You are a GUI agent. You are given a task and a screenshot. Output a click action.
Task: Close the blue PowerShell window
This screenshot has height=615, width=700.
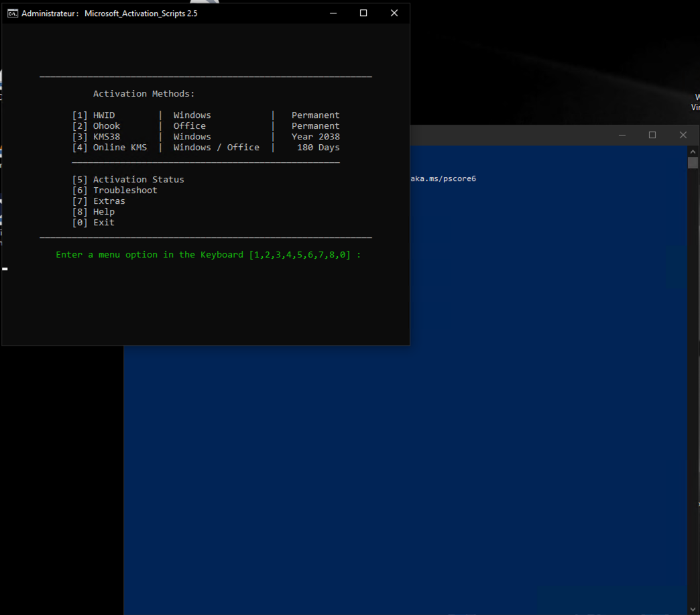click(683, 135)
